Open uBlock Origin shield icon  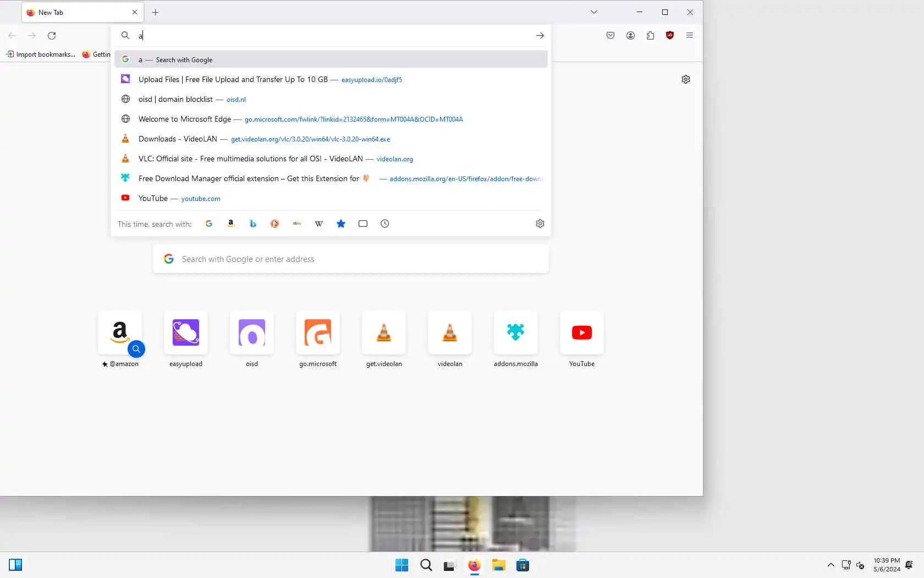pos(670,35)
